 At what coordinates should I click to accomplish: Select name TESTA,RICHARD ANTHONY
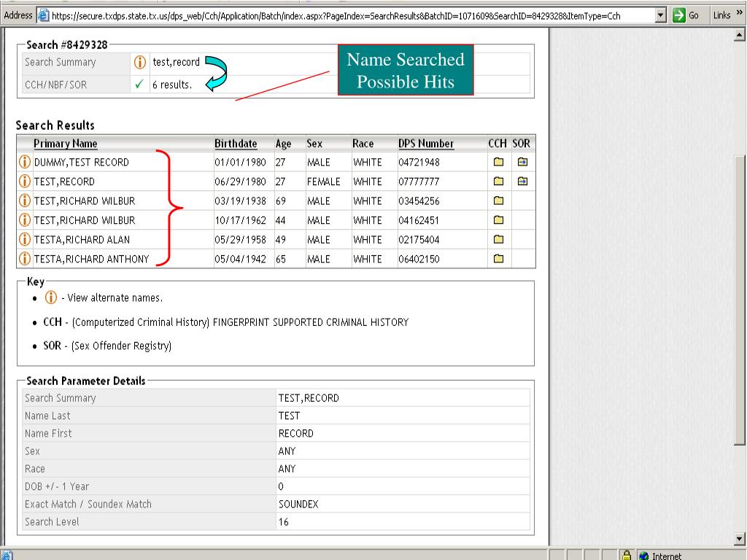pos(91,259)
